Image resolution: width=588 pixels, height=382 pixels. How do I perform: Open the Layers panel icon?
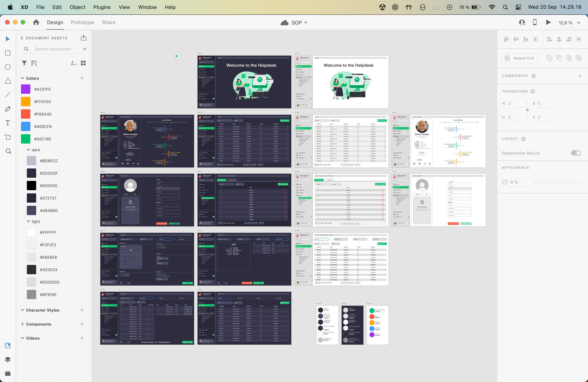8,359
